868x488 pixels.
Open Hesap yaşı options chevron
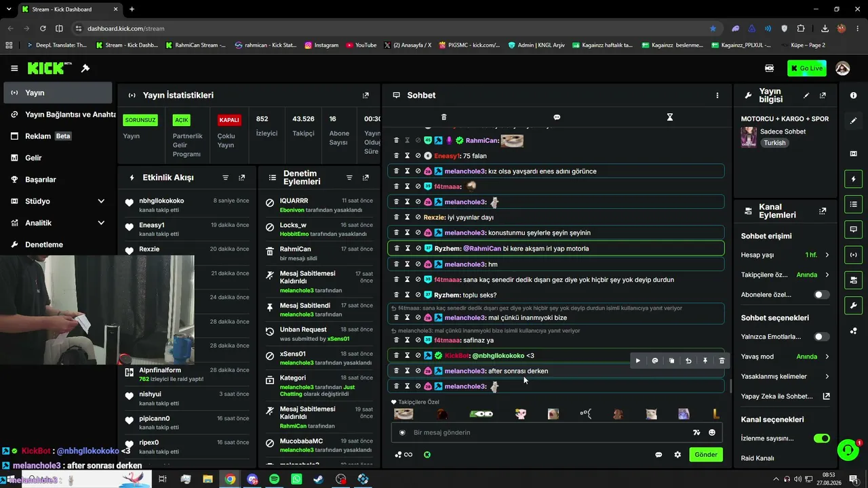[x=827, y=255]
